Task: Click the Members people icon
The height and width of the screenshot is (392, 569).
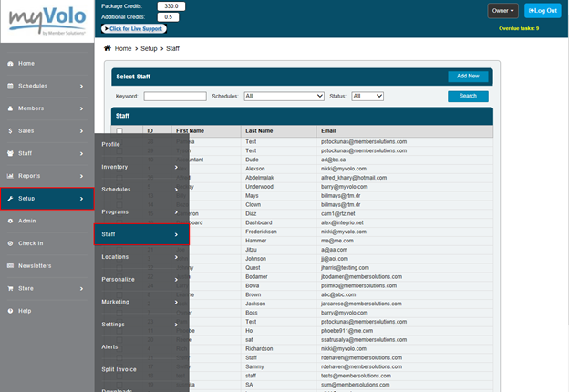Action: click(10, 108)
